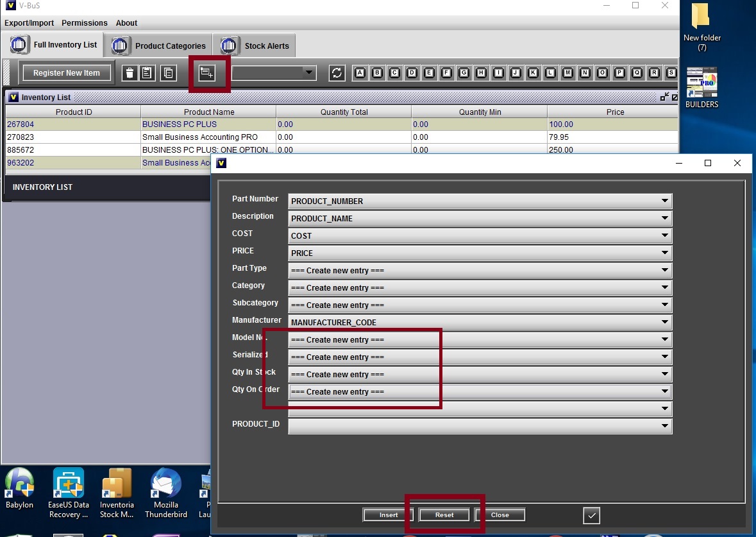Click the clipboard list icon in toolbar
Screen dimensions: 756x537
pyautogui.click(x=147, y=73)
